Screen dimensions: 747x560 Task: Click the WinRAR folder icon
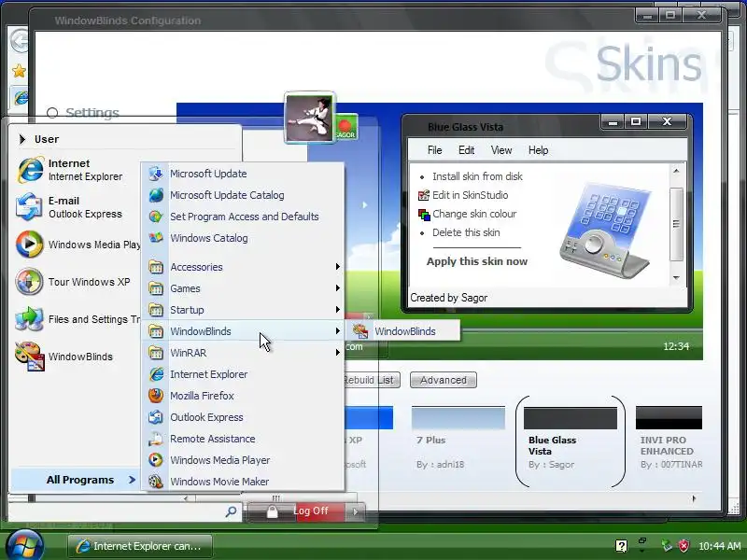coord(156,353)
